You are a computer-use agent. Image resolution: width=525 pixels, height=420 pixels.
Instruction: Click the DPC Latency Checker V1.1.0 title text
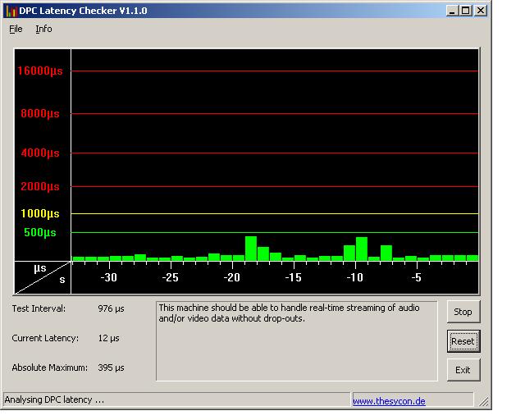[x=83, y=11]
